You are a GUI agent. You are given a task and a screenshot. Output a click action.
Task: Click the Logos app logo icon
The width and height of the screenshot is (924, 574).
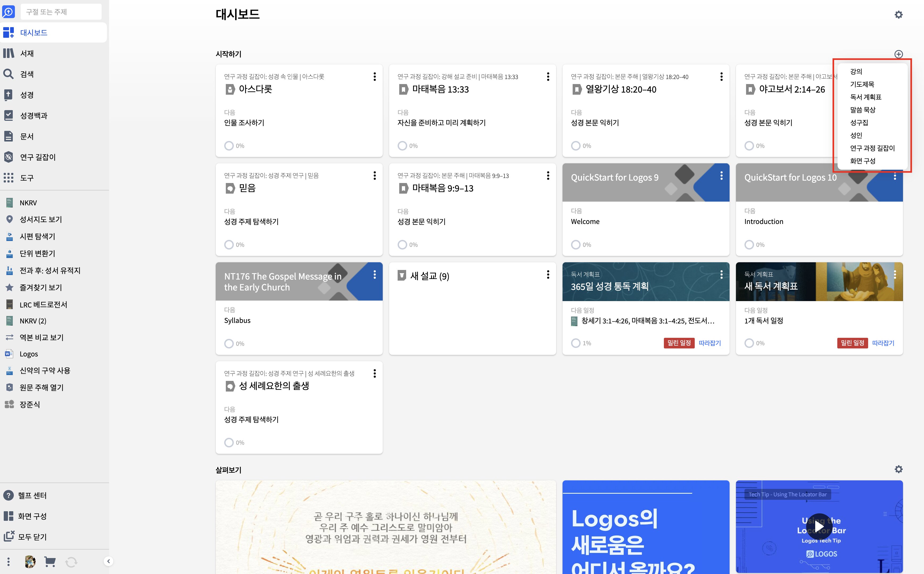click(x=8, y=11)
